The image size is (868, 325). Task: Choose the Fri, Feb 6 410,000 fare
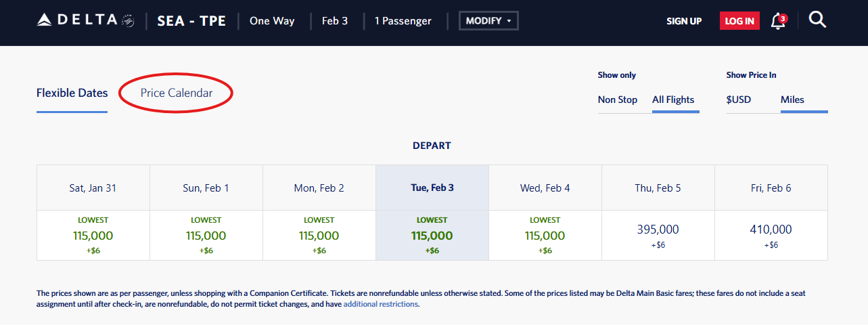tap(771, 235)
